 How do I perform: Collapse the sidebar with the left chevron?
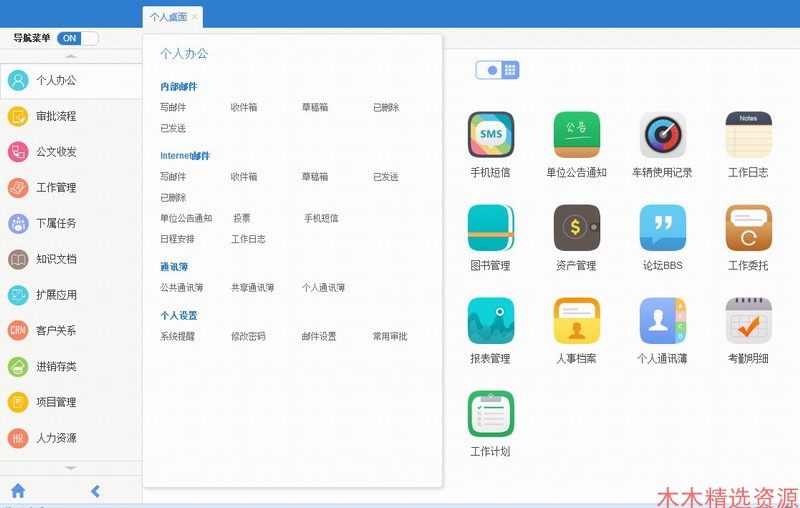95,491
